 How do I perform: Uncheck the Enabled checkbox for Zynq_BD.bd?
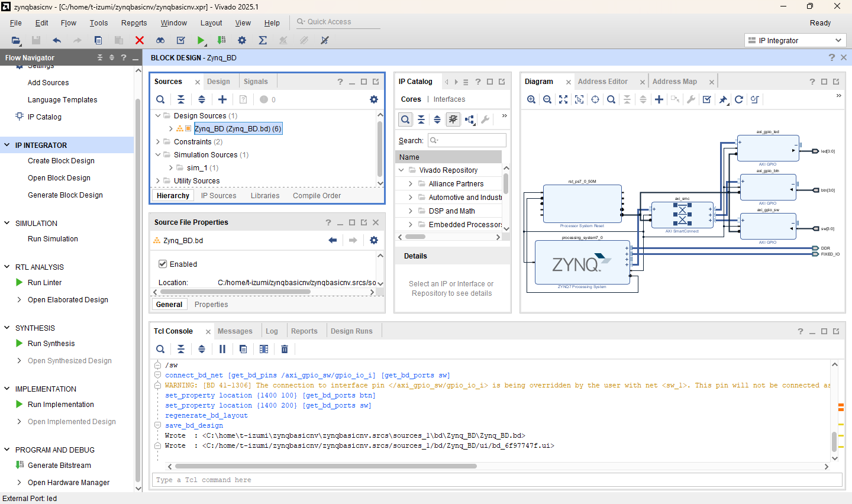coord(163,264)
